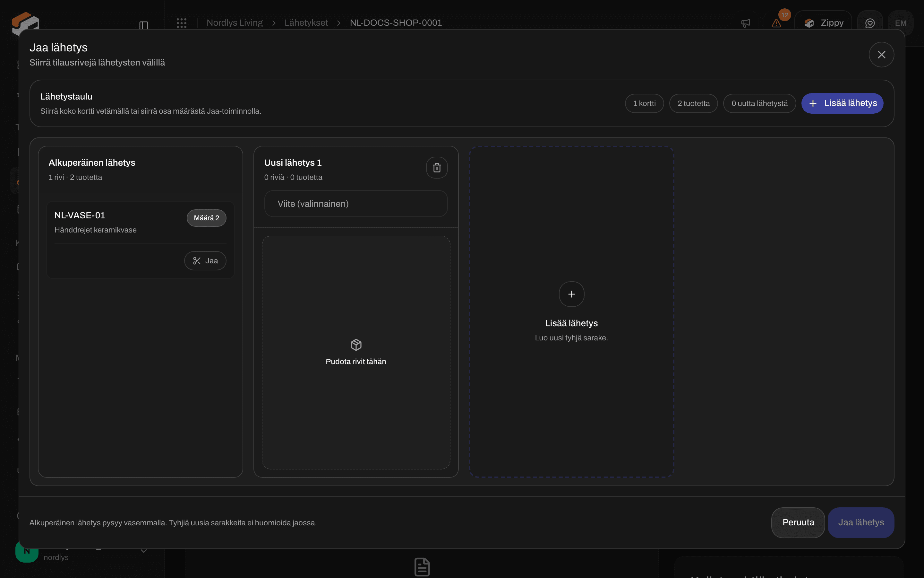This screenshot has width=924, height=578.
Task: Go to Nordlys Living breadcrumb
Action: (x=235, y=23)
